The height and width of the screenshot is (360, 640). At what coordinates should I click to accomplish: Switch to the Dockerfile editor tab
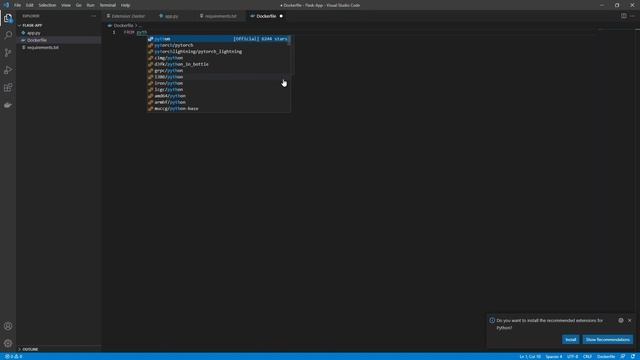pos(266,16)
